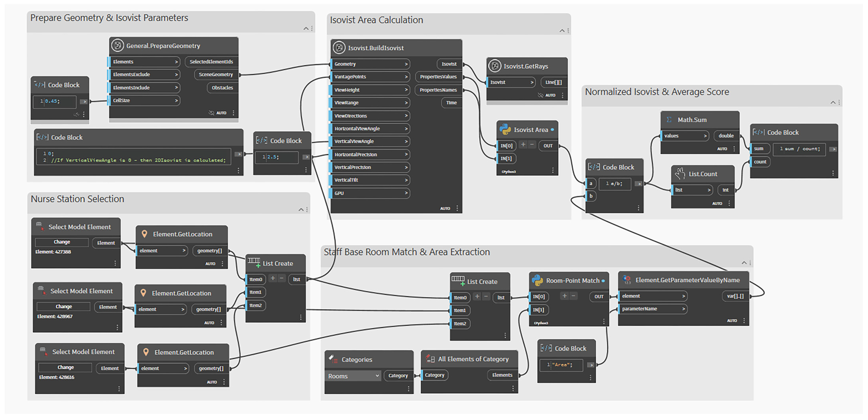The image size is (868, 420).
Task: Click the Math.Sum sigma icon
Action: tap(669, 120)
